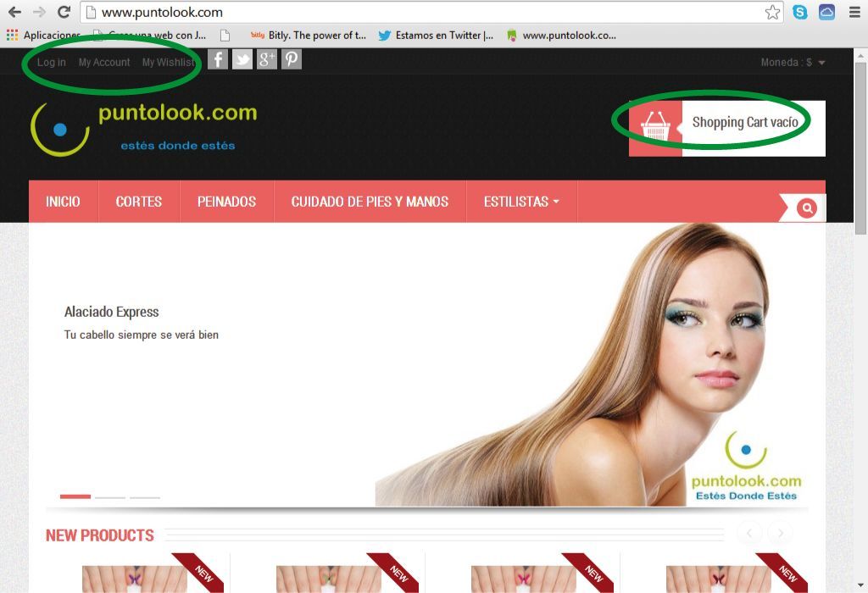This screenshot has height=593, width=868.
Task: Select the second slider indicator bar
Action: pos(110,497)
